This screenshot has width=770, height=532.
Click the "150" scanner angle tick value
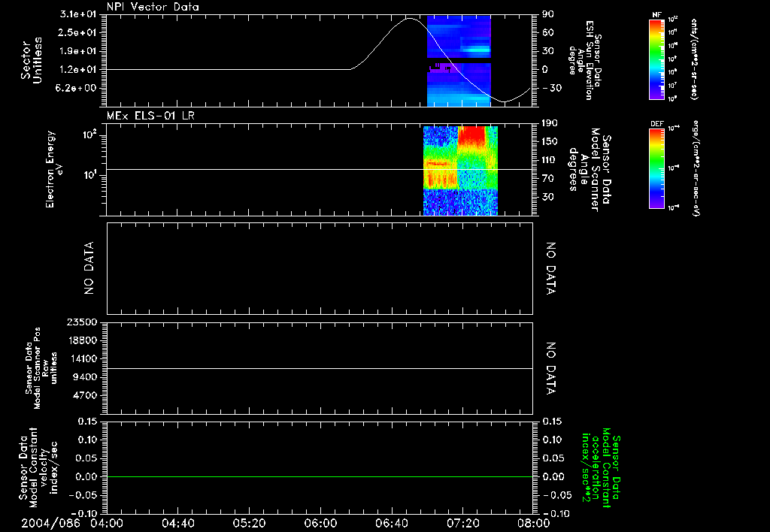tap(551, 141)
